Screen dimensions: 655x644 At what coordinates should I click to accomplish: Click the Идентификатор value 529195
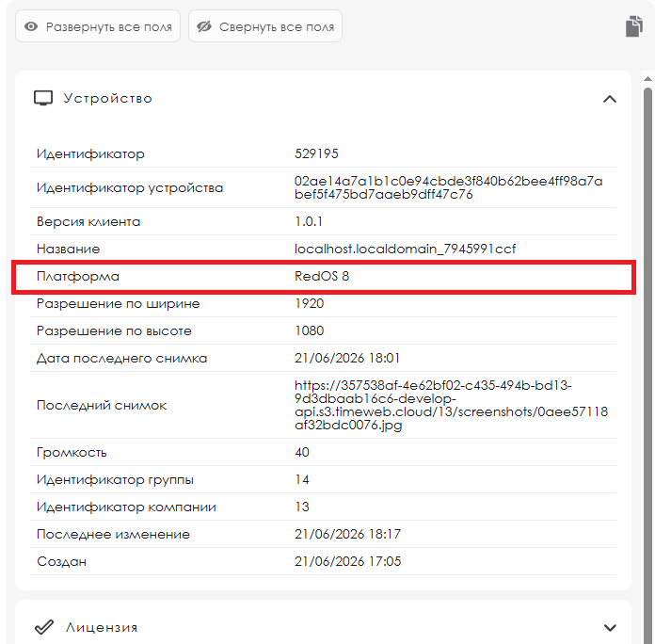coord(316,153)
